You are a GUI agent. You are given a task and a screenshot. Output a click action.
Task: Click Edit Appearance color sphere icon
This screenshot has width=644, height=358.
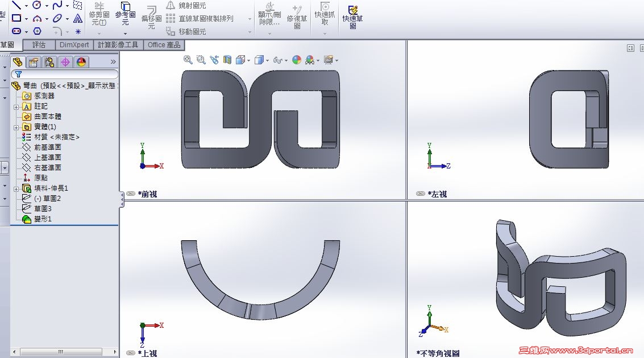297,60
